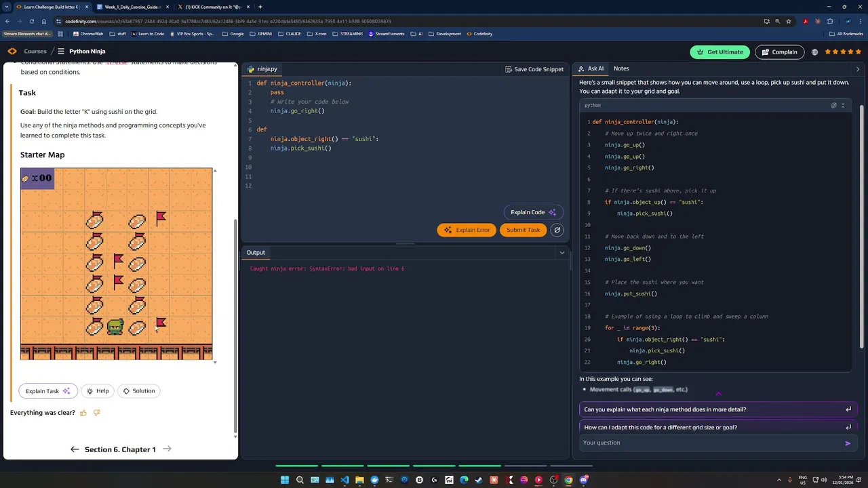
Task: Switch to the Ask AI tab
Action: 591,68
